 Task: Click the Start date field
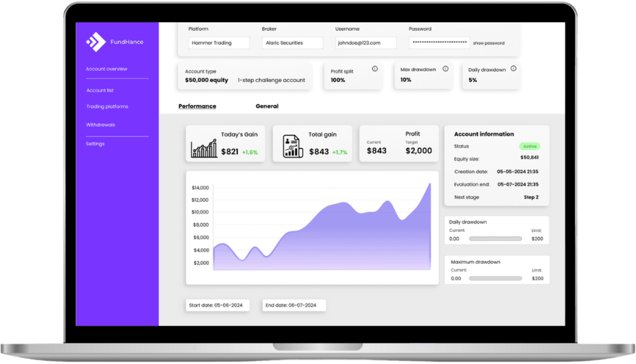218,305
